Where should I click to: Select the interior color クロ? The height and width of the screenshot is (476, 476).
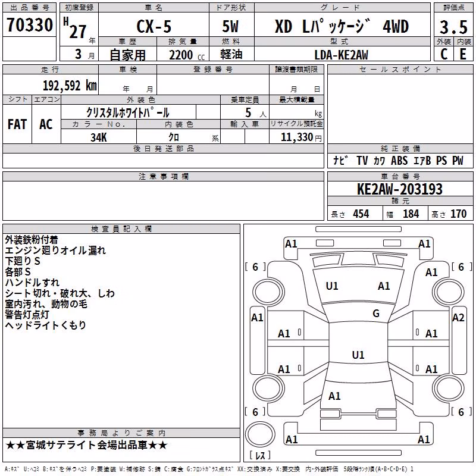[x=174, y=137]
